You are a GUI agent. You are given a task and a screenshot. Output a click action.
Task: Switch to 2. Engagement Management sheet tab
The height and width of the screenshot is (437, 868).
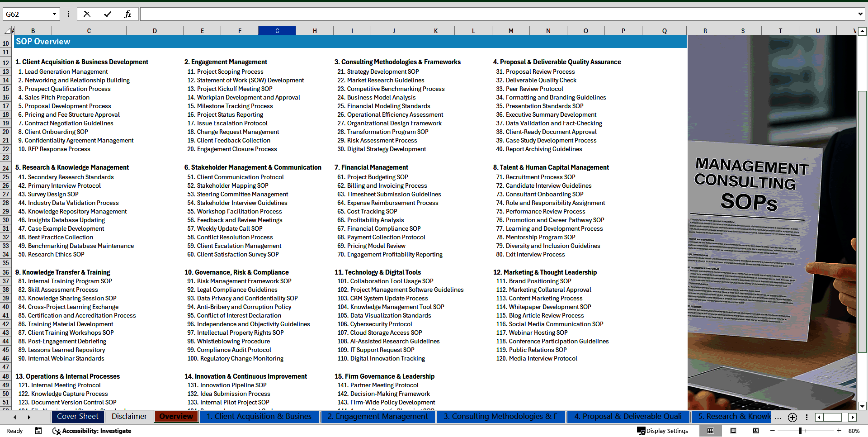click(x=377, y=417)
